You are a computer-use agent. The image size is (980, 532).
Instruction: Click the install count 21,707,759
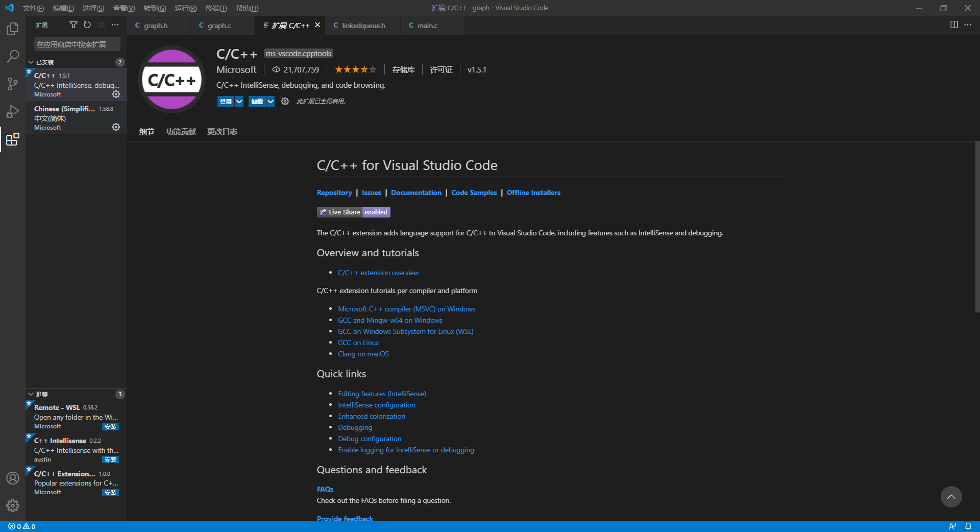[296, 70]
